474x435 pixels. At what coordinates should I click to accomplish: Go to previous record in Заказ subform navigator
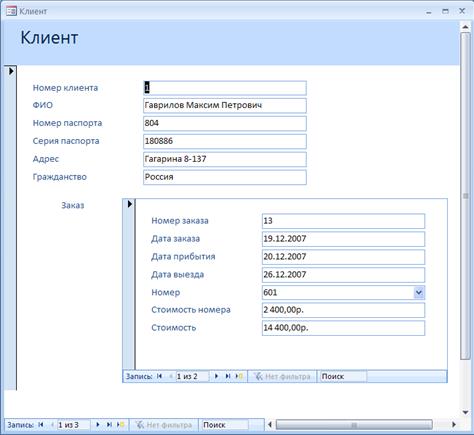click(x=170, y=376)
